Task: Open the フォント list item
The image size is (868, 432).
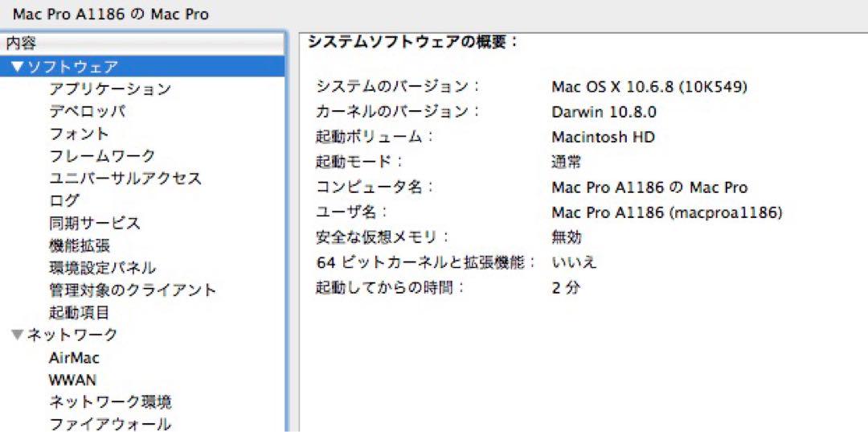Action: 79,134
